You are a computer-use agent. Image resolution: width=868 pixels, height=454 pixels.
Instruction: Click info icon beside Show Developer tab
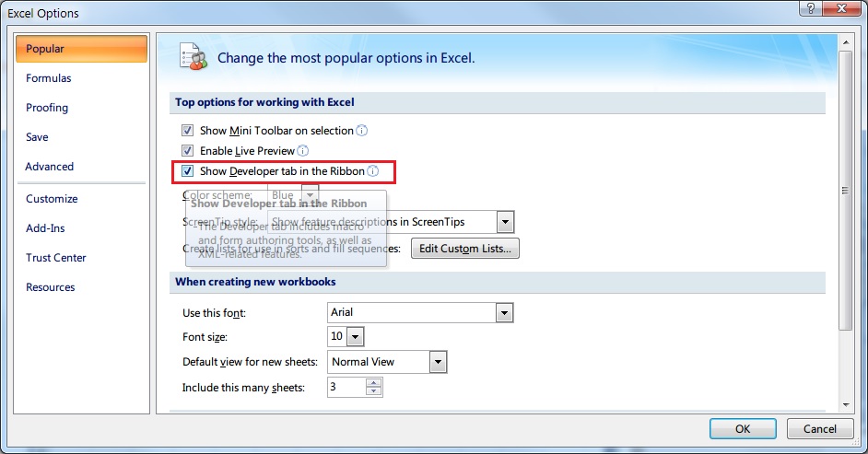pyautogui.click(x=373, y=171)
